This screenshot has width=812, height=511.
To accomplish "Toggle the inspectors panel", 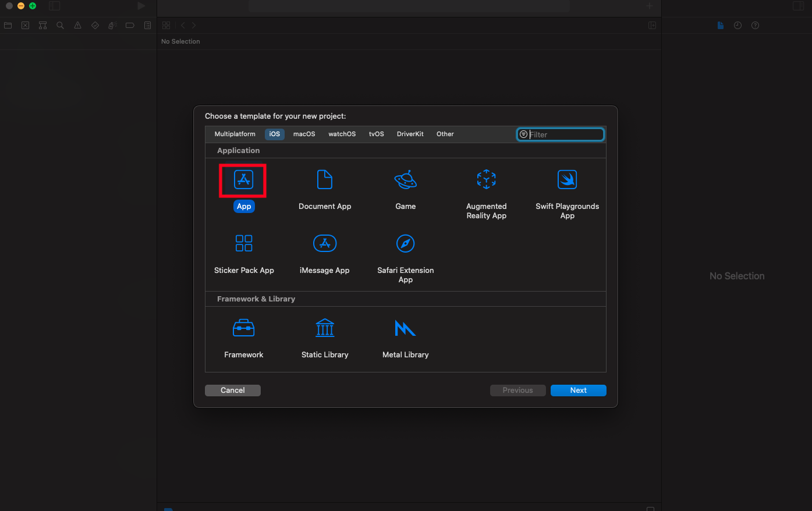I will coord(799,6).
